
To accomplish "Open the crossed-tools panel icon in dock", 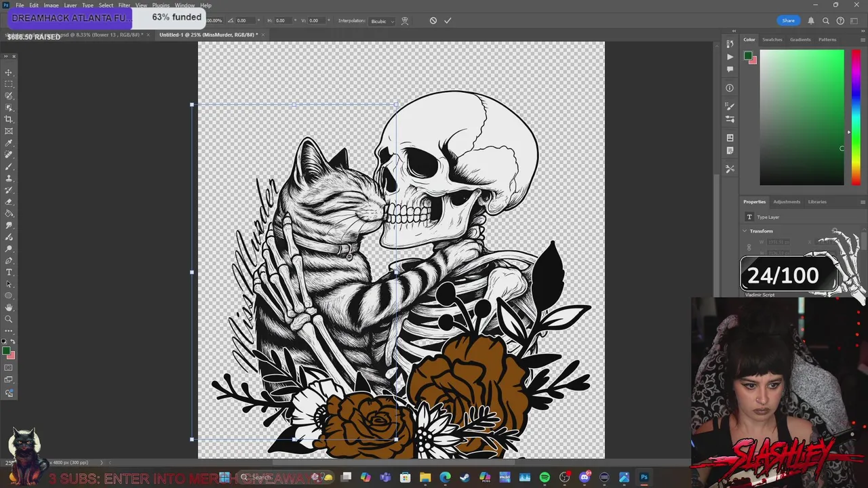I will click(x=730, y=169).
